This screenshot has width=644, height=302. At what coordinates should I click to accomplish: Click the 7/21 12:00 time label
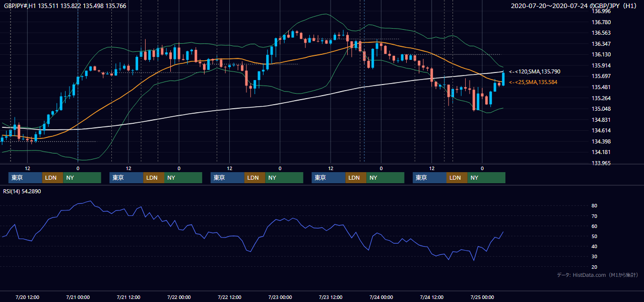pyautogui.click(x=128, y=297)
